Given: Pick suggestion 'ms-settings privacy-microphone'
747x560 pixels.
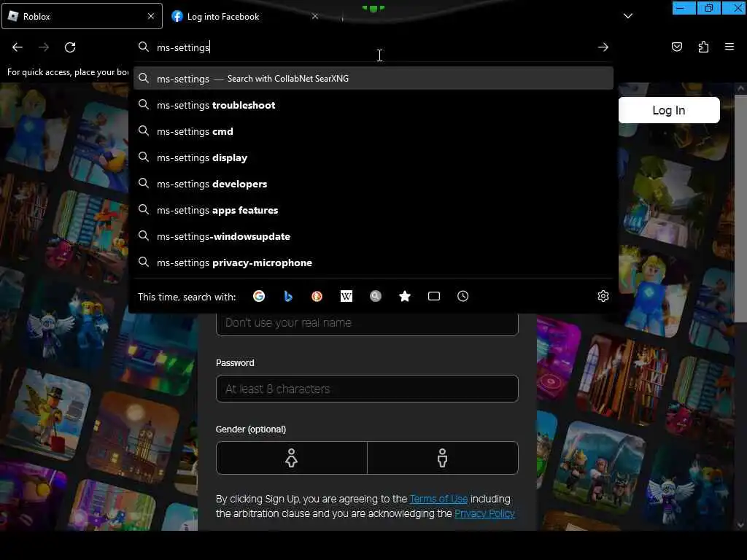Looking at the screenshot, I should click(x=373, y=262).
